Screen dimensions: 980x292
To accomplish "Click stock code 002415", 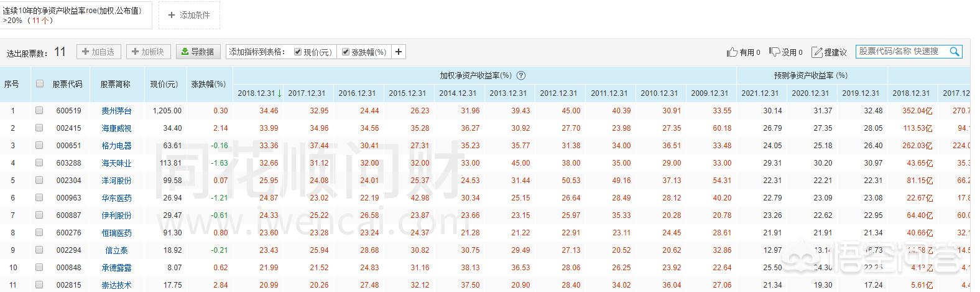I will [68, 128].
